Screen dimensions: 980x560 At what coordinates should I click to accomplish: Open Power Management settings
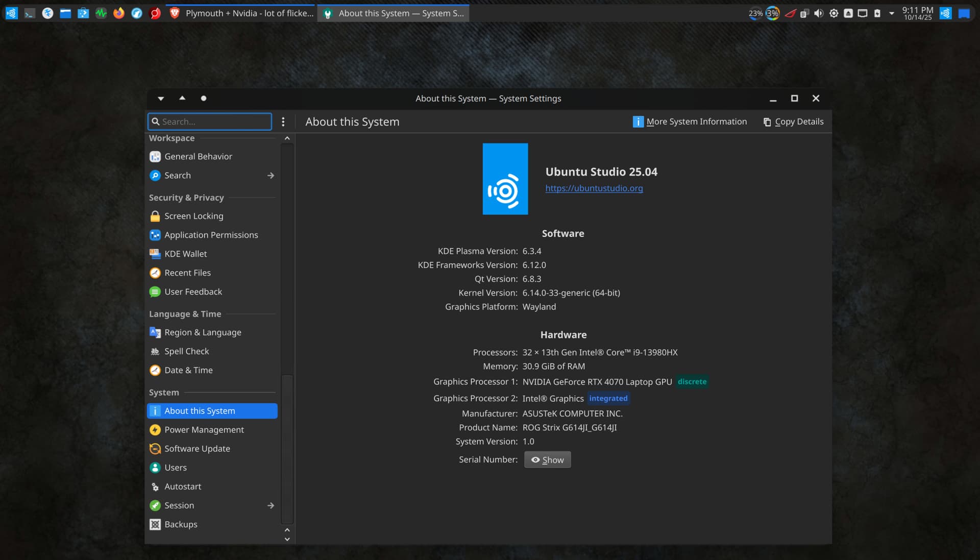click(204, 430)
